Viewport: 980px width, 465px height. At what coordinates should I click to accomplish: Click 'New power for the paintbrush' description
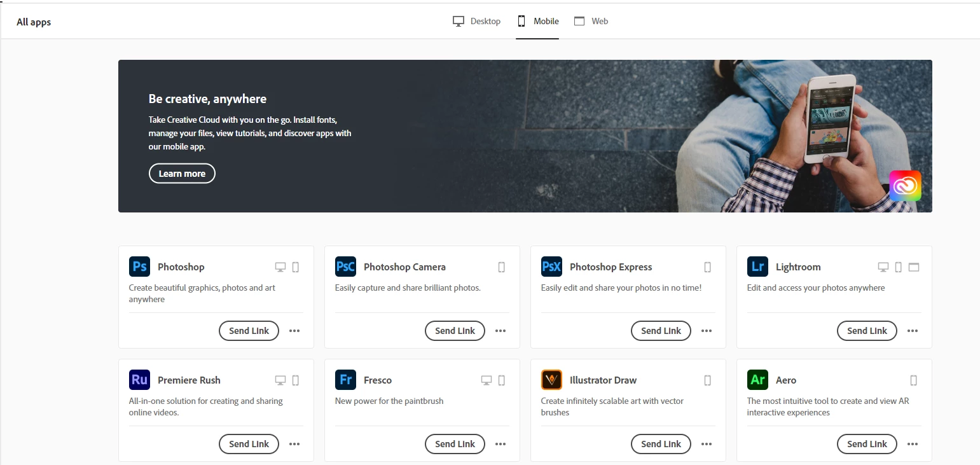pos(389,401)
